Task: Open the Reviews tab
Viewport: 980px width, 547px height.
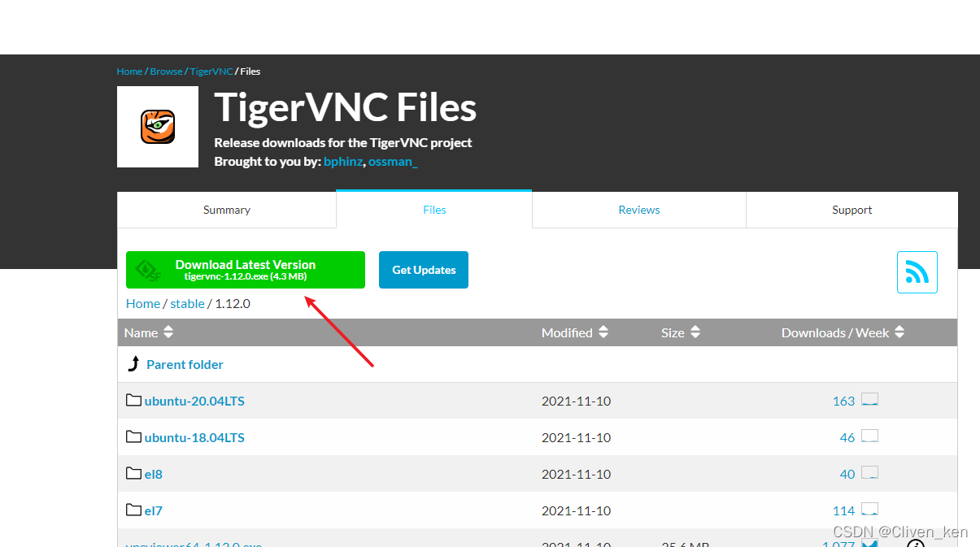Action: pos(639,210)
